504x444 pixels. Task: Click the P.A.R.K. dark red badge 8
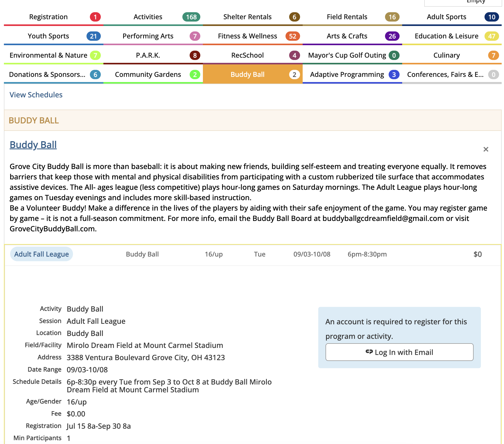click(195, 56)
